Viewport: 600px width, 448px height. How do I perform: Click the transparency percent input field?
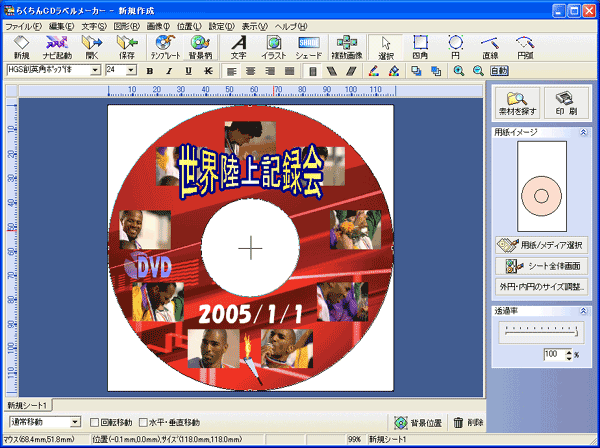coord(554,355)
